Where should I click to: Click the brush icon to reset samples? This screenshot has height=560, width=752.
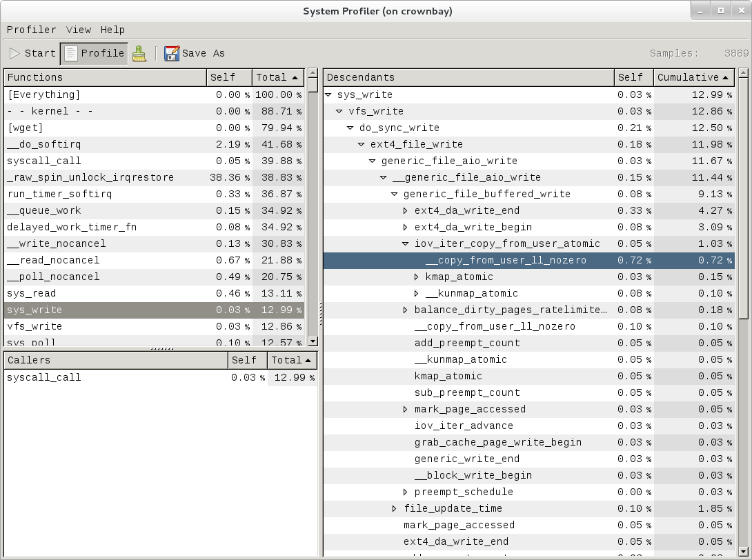click(139, 53)
